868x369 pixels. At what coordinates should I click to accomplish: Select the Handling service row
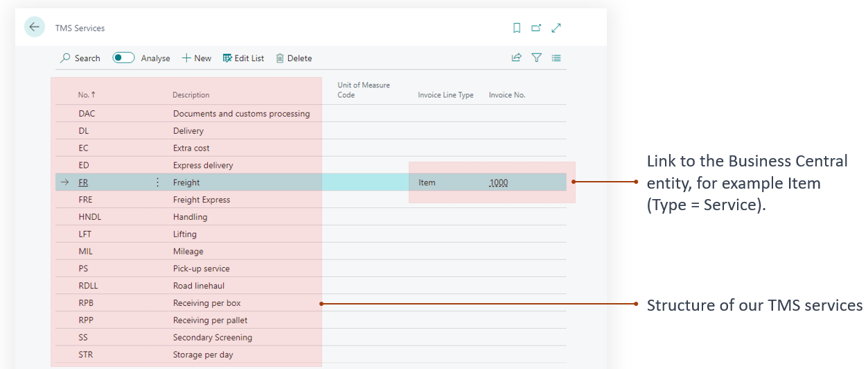click(191, 217)
